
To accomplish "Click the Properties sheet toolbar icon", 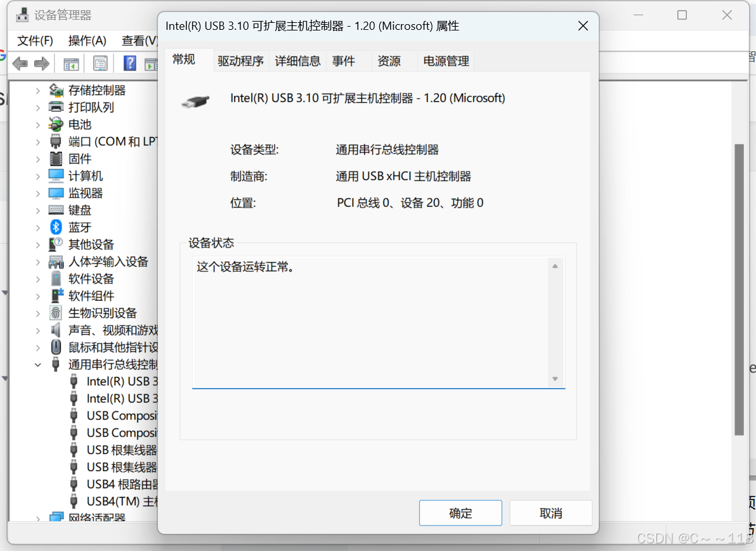I will [100, 63].
